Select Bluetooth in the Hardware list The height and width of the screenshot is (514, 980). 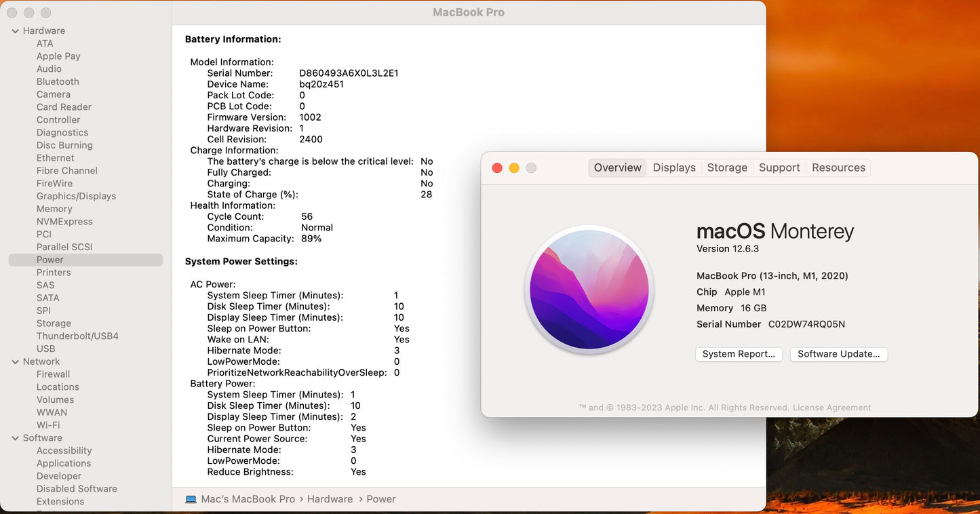tap(58, 81)
